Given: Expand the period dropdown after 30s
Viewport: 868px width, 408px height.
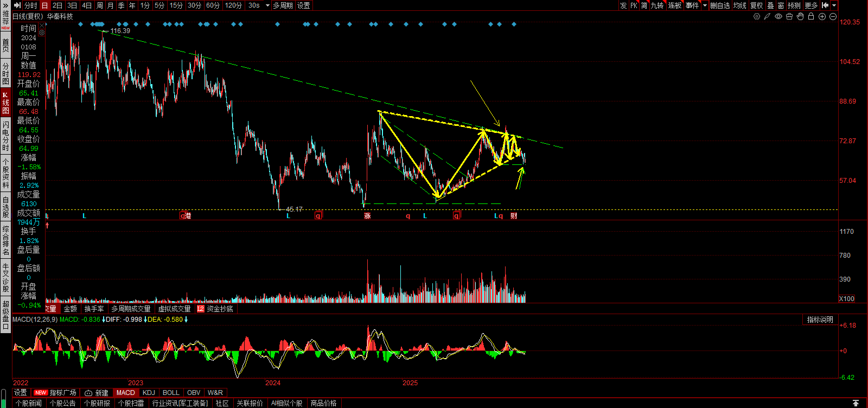Looking at the screenshot, I should point(267,5).
